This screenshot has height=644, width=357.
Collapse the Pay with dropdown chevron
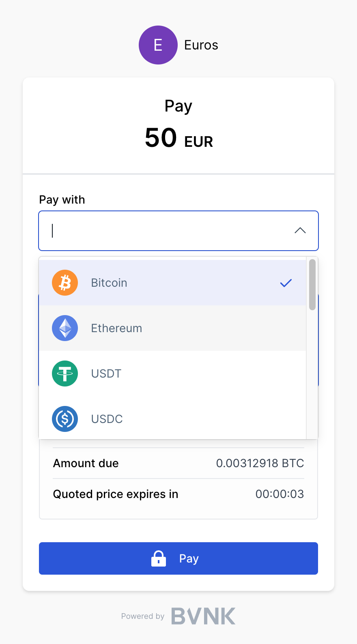click(300, 230)
